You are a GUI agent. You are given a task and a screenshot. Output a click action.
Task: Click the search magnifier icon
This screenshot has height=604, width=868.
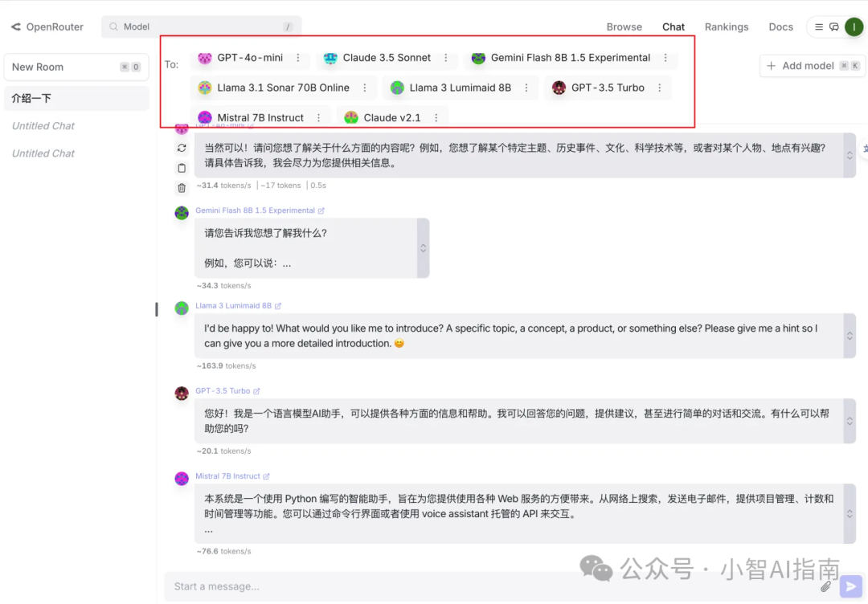113,27
